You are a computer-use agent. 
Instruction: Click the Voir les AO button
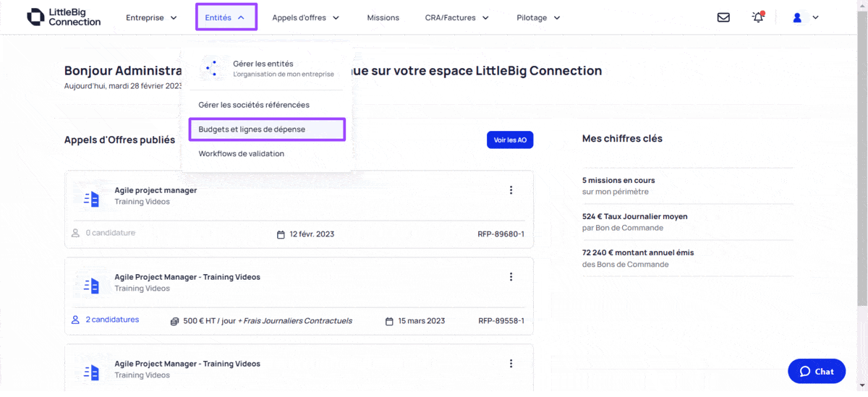tap(510, 140)
